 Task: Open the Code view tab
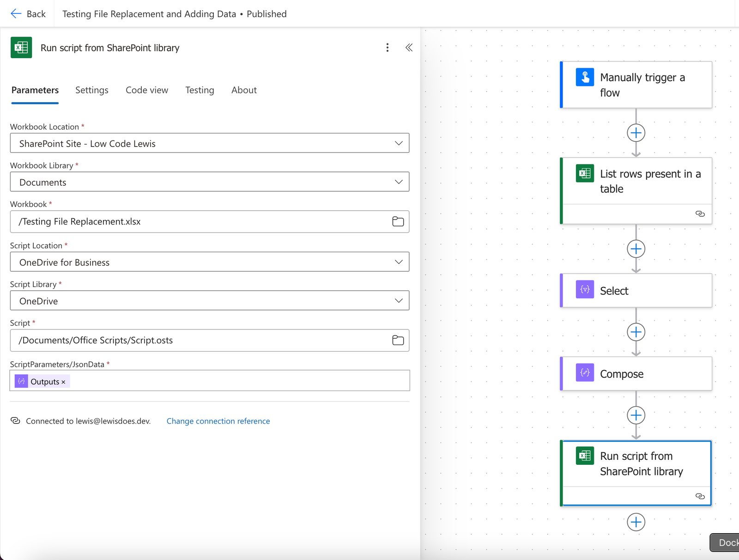point(147,90)
